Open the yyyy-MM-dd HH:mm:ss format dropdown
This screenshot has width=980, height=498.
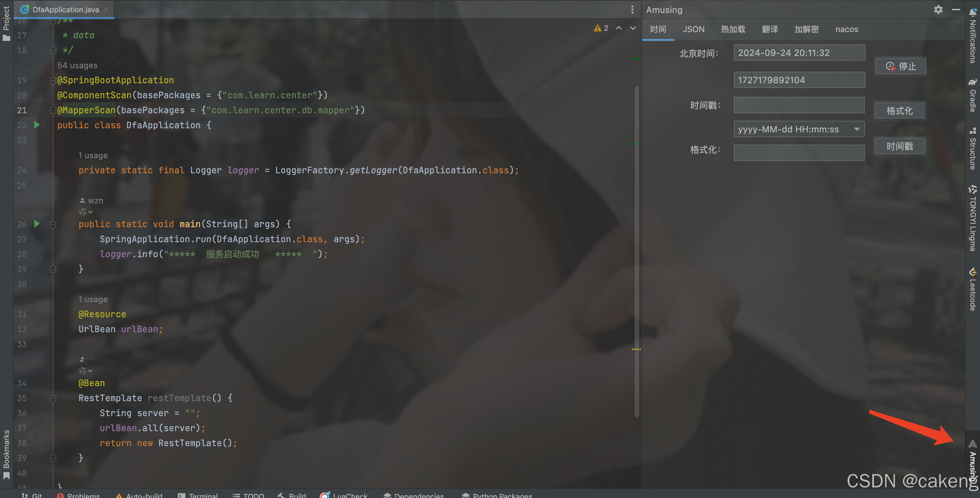[857, 129]
